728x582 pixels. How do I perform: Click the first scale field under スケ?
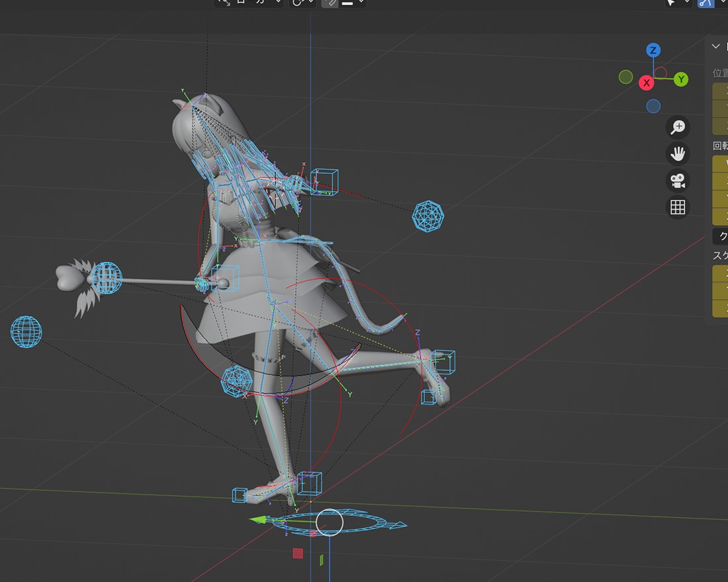(x=720, y=273)
